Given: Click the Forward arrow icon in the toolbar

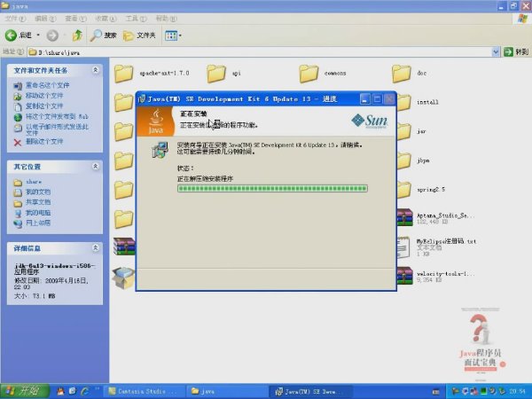Looking at the screenshot, I should pos(52,35).
